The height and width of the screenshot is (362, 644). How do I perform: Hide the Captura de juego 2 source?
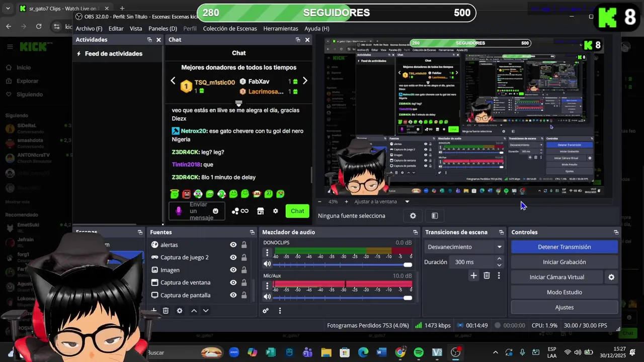tap(233, 257)
